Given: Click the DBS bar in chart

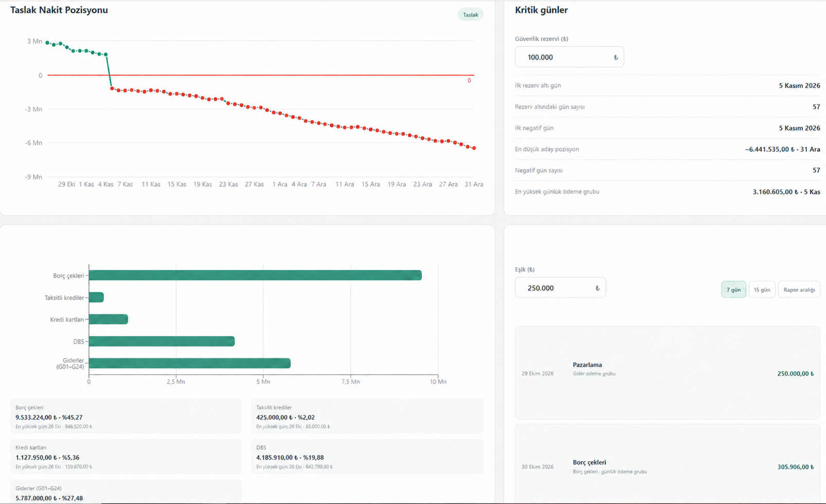Looking at the screenshot, I should pyautogui.click(x=162, y=341).
